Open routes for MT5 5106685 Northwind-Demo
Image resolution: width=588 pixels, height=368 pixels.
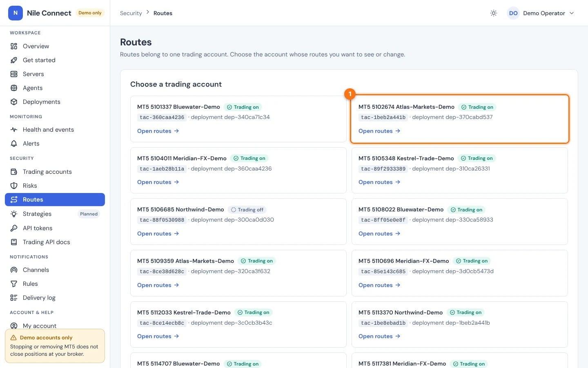[x=158, y=233]
